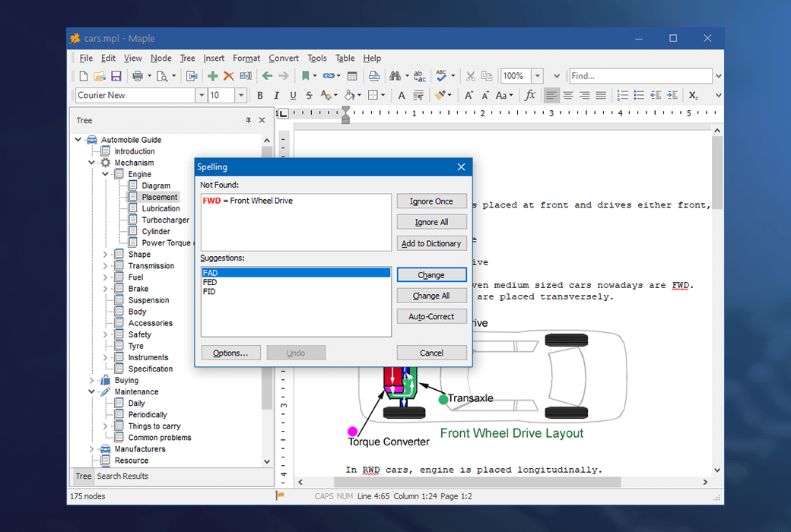Screen dimensions: 791x532
Task: Collapse the Engine tree node
Action: (x=105, y=175)
